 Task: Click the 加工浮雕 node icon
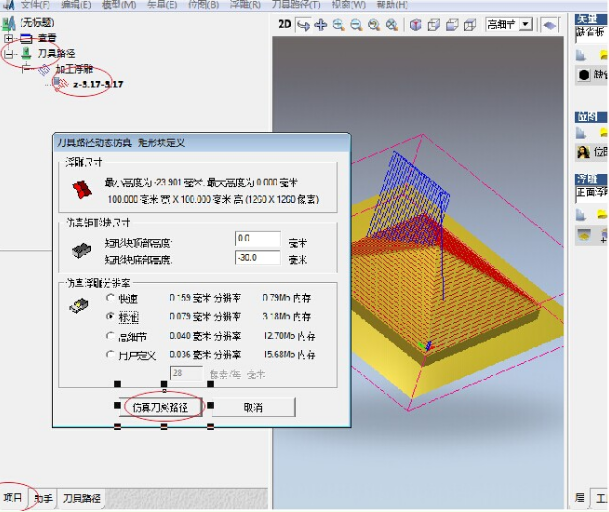44,70
